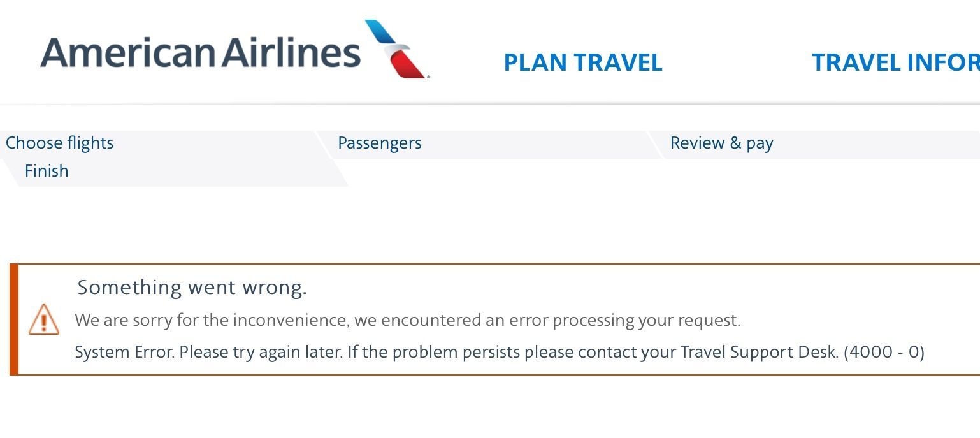The width and height of the screenshot is (980, 438).
Task: Open the PLAN TRAVEL menu
Action: tap(583, 62)
